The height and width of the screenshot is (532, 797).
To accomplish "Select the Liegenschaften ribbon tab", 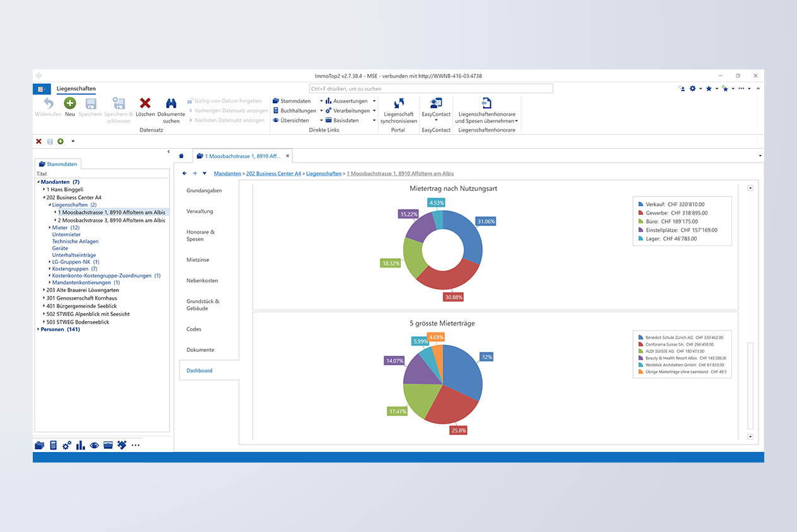I will tap(76, 89).
